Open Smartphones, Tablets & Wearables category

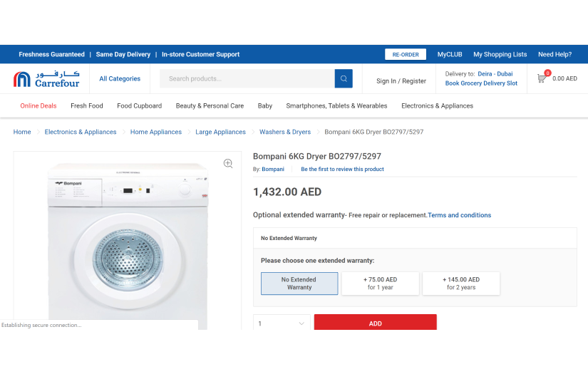pos(336,105)
